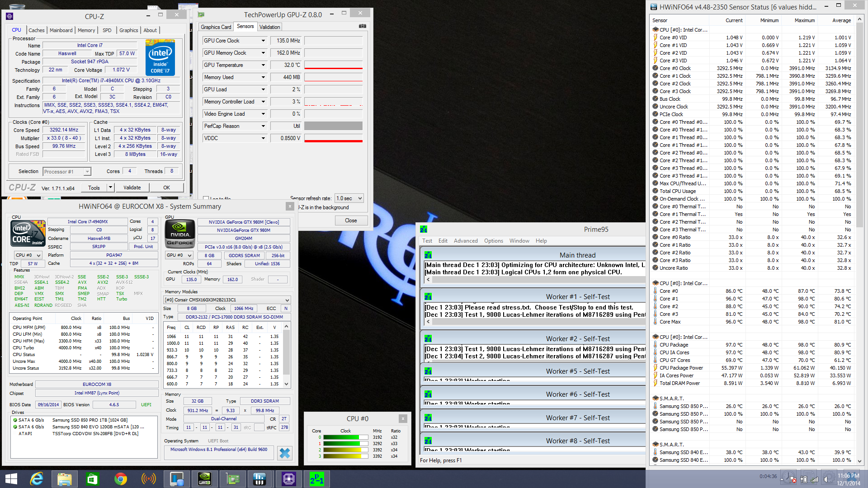Open the CPU-Z Tools dropdown arrow
Viewport: 868px width, 488px height.
(110, 188)
